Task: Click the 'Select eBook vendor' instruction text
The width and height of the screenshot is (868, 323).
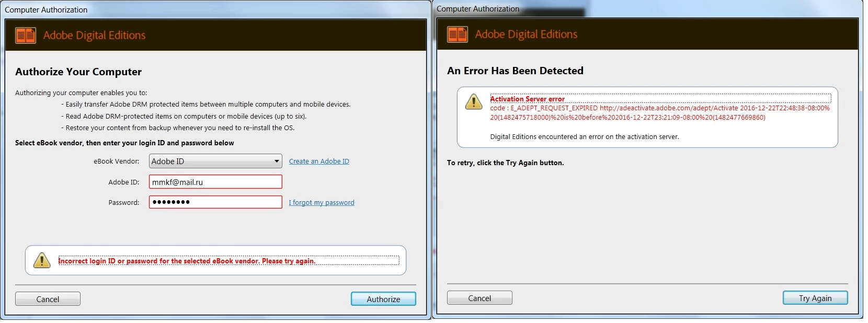Action: (124, 143)
